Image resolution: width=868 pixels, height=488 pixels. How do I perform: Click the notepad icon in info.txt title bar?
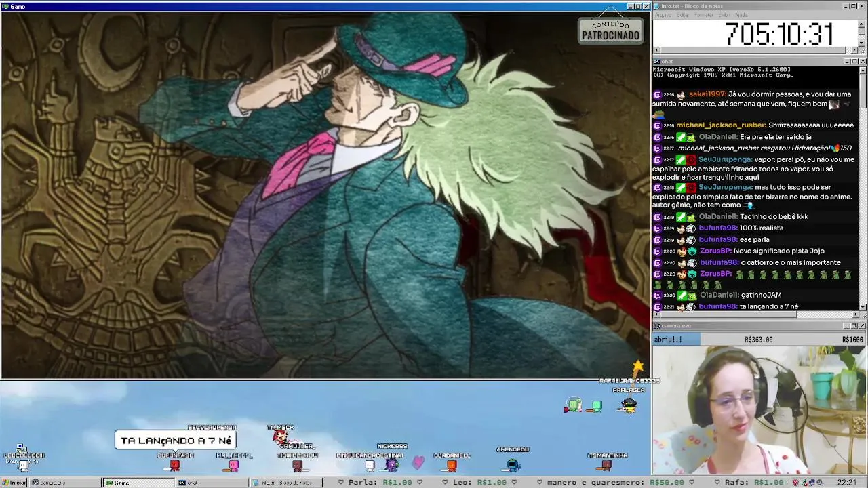[657, 6]
